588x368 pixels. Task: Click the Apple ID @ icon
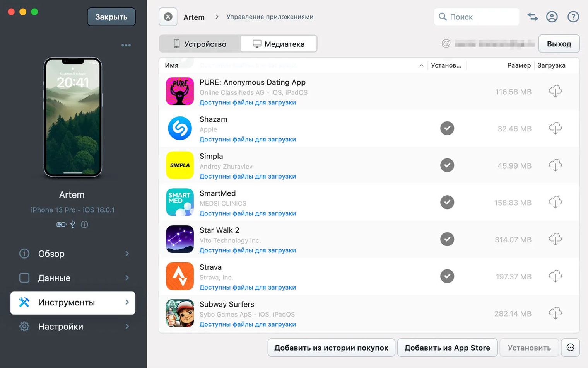coord(446,44)
